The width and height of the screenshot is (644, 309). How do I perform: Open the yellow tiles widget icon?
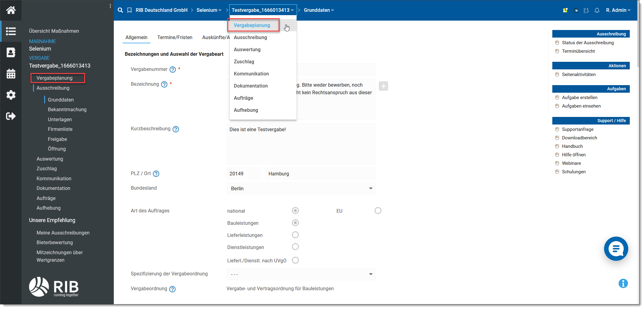pyautogui.click(x=565, y=10)
